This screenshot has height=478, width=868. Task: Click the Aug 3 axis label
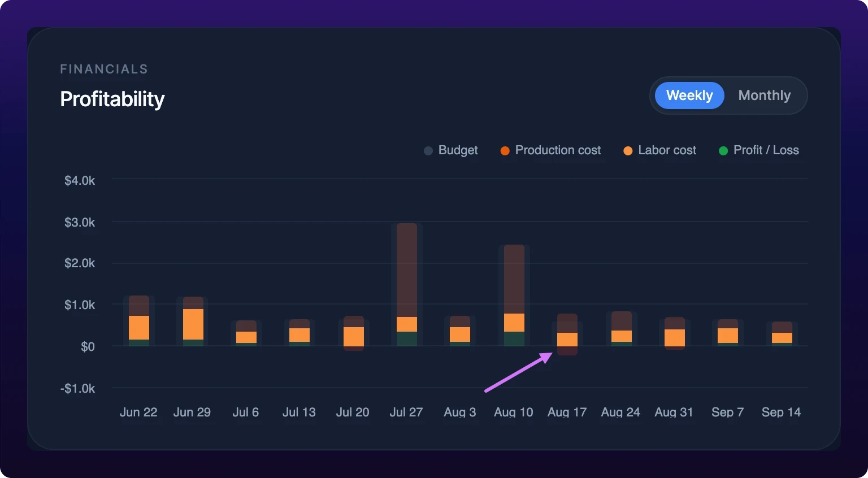pyautogui.click(x=460, y=412)
